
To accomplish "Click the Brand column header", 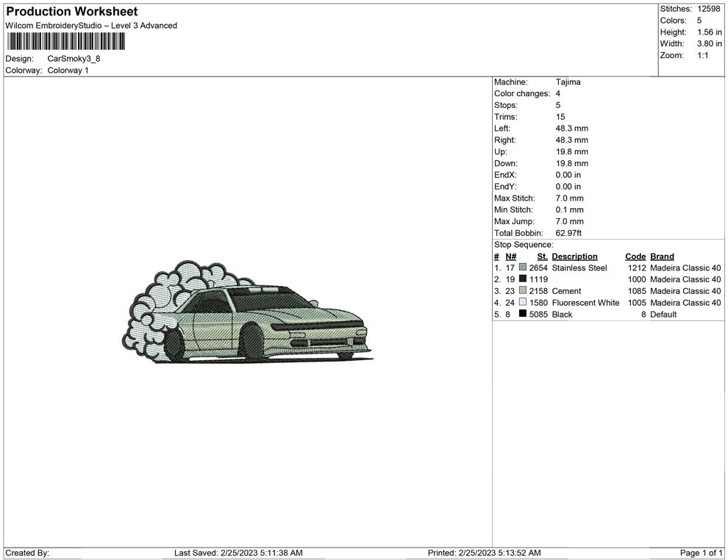I will tap(662, 256).
